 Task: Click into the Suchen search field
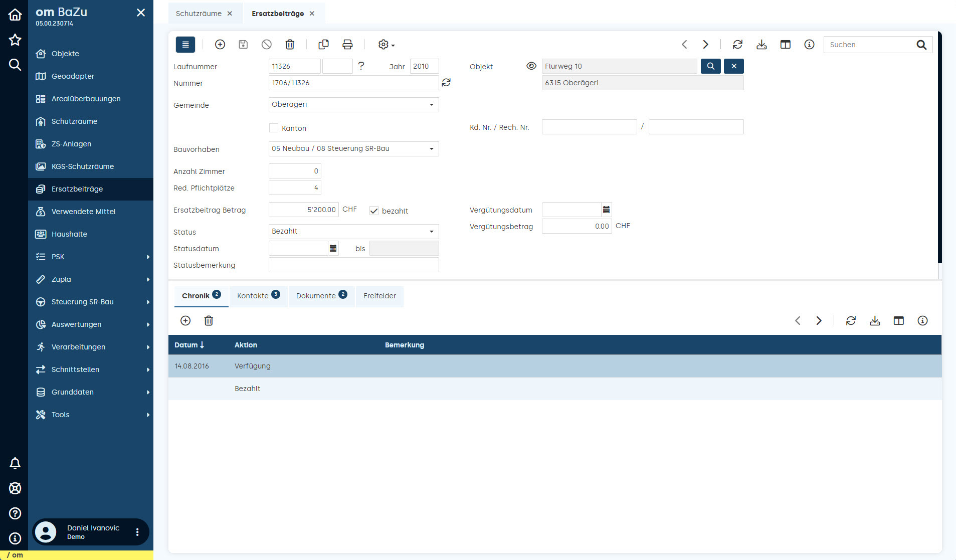[870, 45]
